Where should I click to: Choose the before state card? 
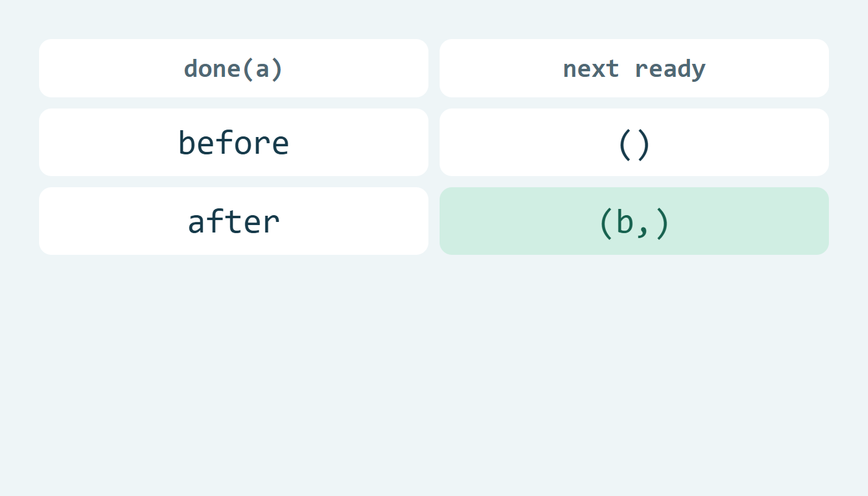tap(234, 143)
